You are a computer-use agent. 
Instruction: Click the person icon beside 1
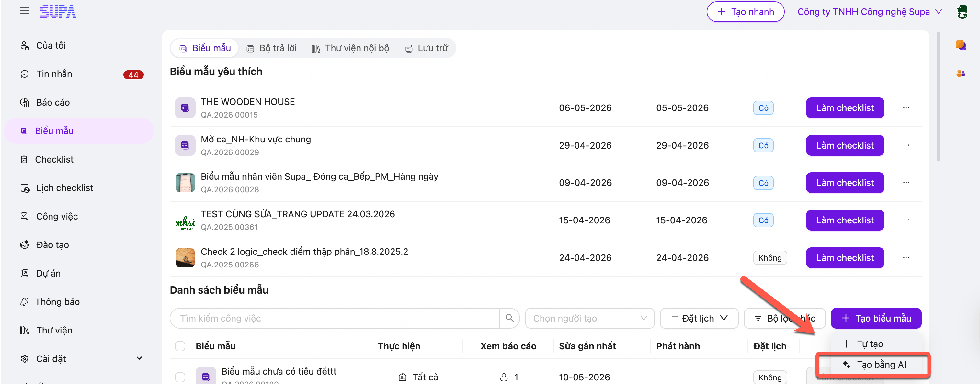[503, 377]
